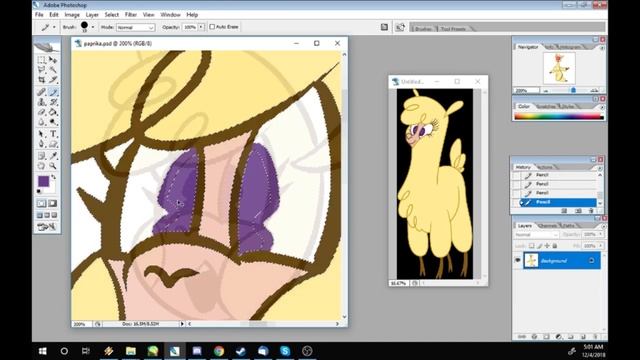This screenshot has width=640, height=360.
Task: Hide the Background layer eye icon
Action: tap(518, 260)
